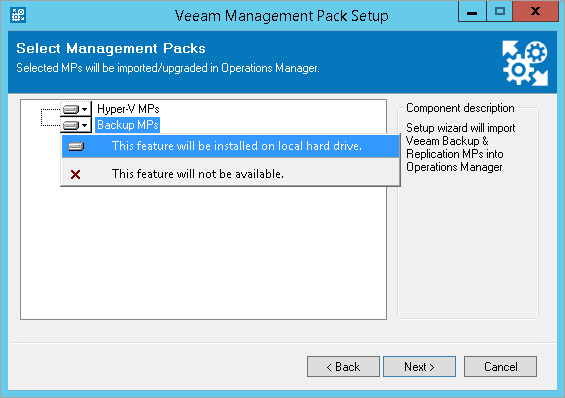565x398 pixels.
Task: Click the 'Component description' group label
Action: click(x=460, y=108)
